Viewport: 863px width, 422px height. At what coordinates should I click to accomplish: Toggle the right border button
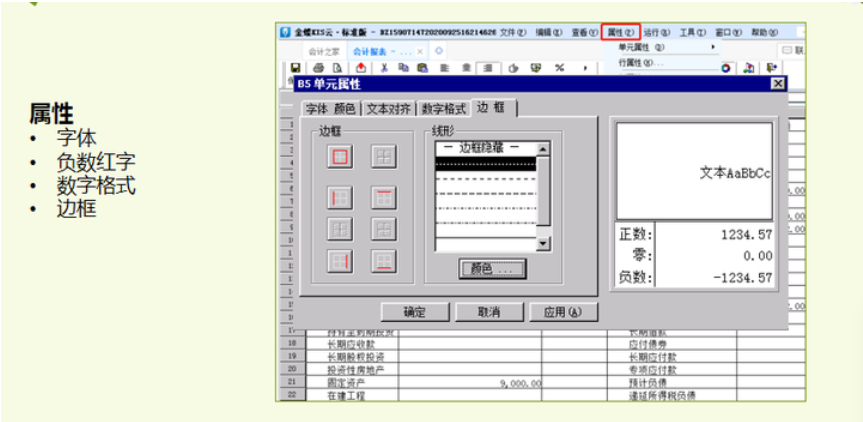click(340, 261)
